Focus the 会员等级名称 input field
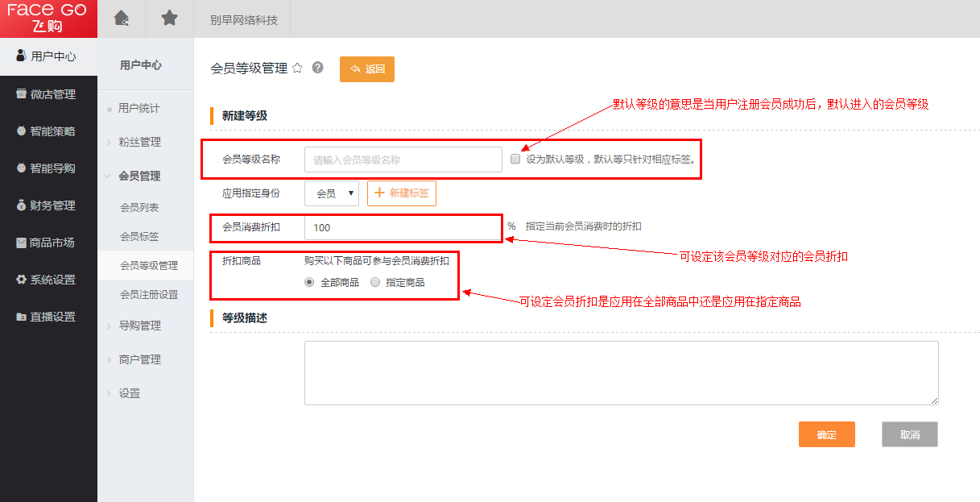 pyautogui.click(x=403, y=160)
